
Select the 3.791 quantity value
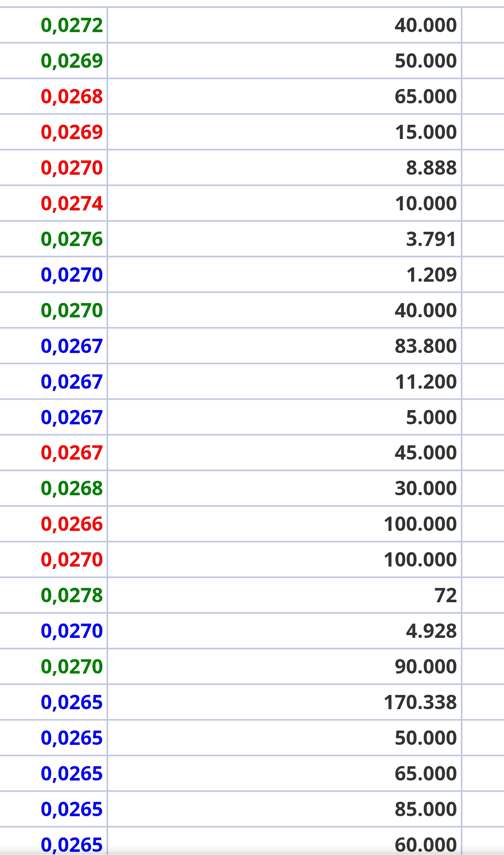pos(431,239)
